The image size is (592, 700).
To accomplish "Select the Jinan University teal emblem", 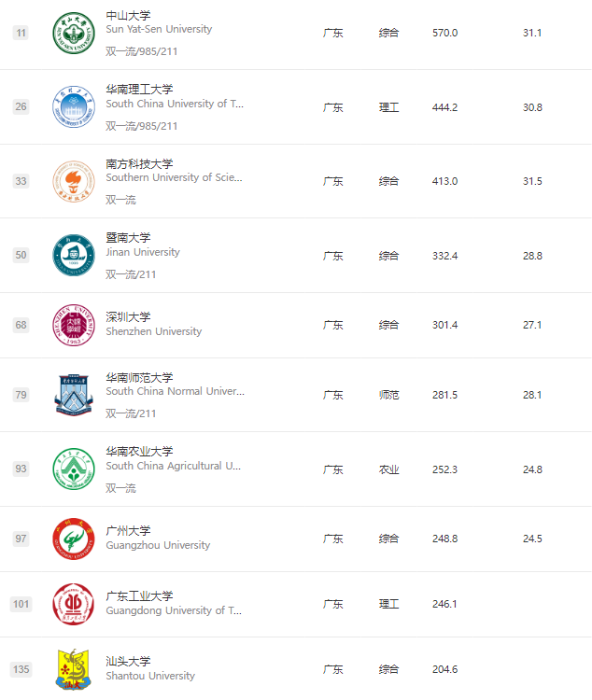I will click(x=74, y=256).
